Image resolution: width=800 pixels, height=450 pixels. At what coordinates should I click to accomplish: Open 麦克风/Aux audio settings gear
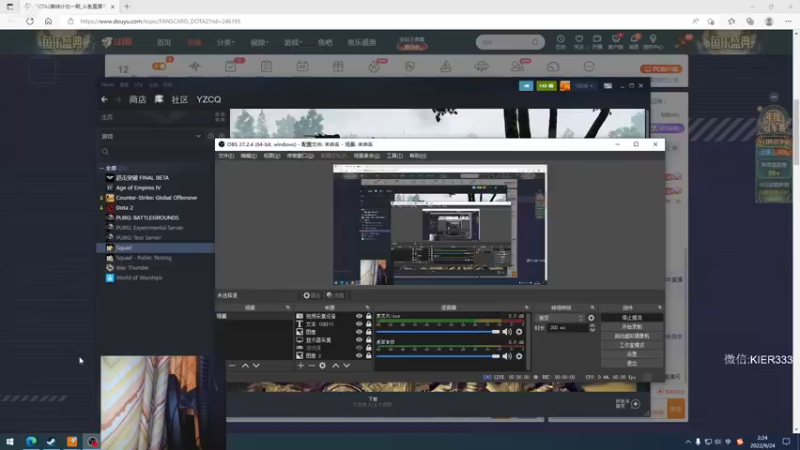click(x=519, y=332)
